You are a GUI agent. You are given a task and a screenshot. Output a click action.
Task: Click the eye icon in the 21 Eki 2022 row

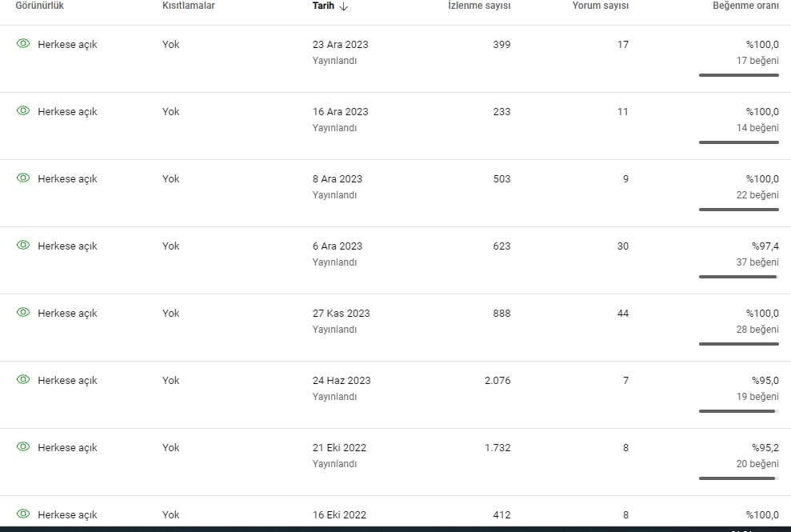pos(23,446)
